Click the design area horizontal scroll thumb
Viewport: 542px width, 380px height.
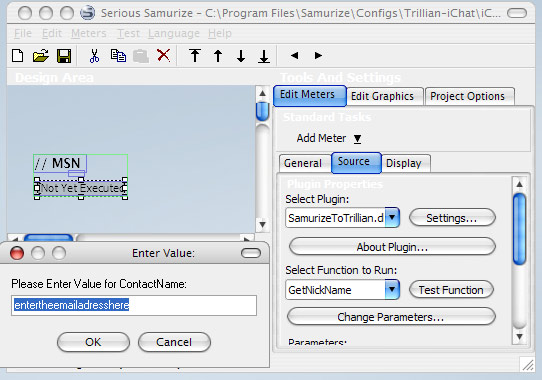48,238
